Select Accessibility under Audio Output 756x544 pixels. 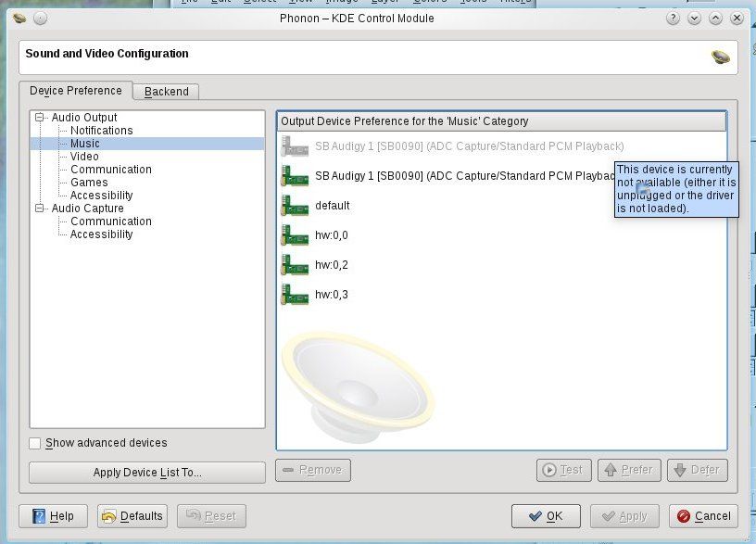point(101,196)
